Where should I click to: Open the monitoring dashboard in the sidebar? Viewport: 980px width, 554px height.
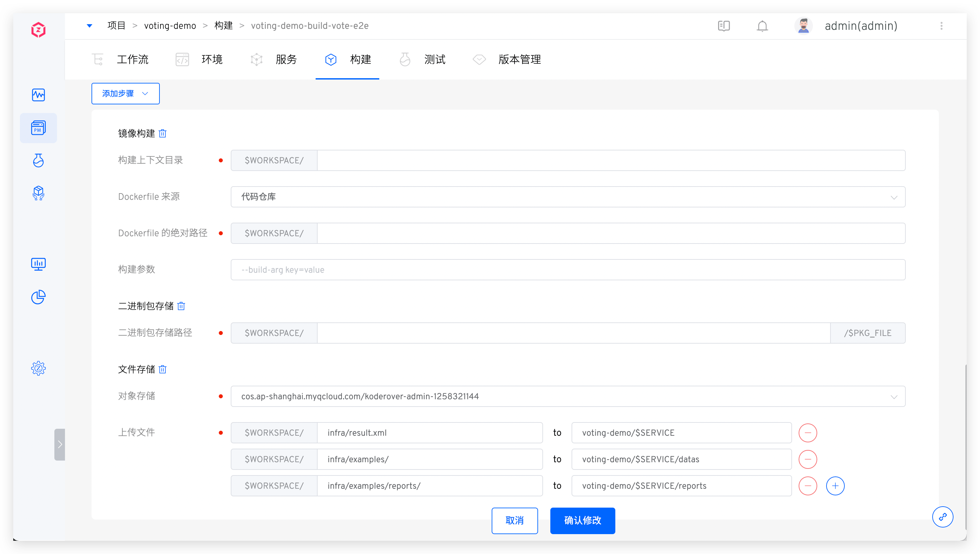click(x=38, y=95)
